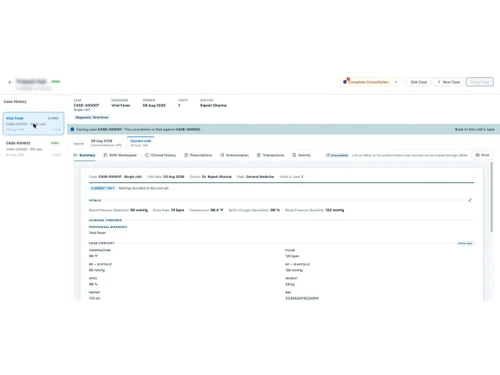Switch to the Summary tab
Screen dimensions: 500x375
coord(84,155)
